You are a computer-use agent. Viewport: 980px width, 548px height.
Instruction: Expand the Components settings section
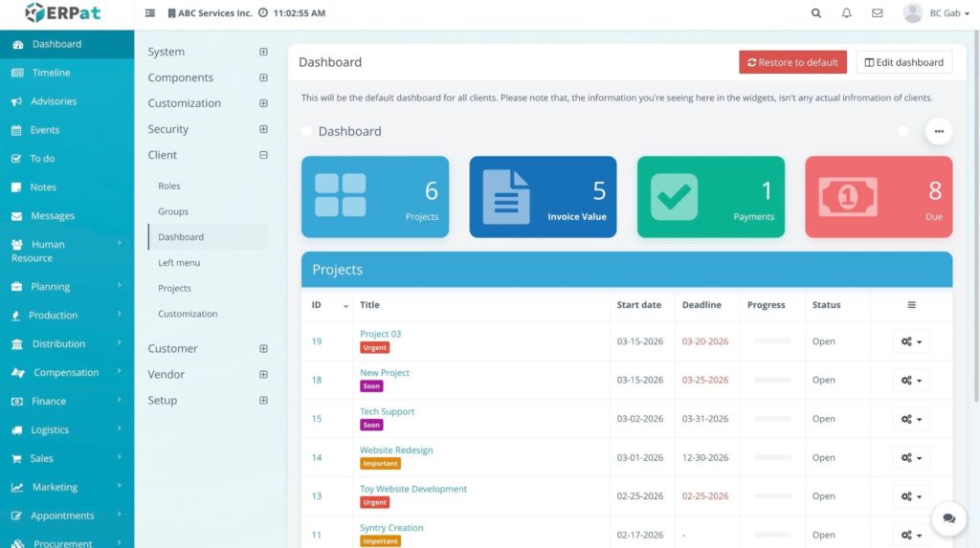[x=263, y=77]
